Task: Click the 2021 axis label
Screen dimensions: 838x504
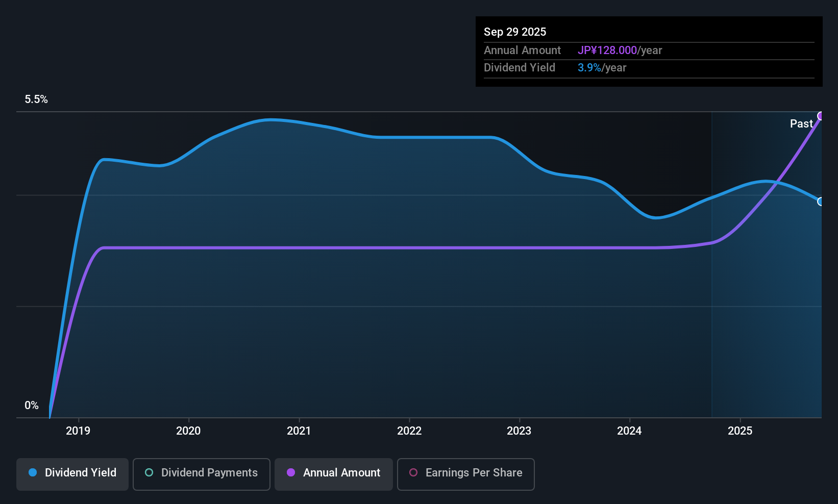Action: (x=299, y=431)
